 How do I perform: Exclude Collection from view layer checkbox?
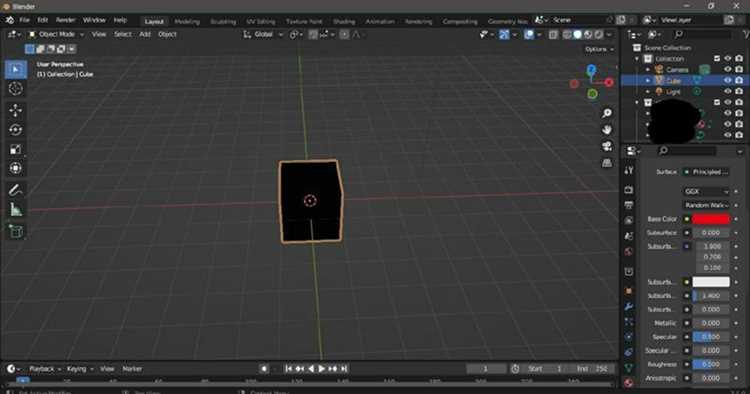tap(717, 58)
